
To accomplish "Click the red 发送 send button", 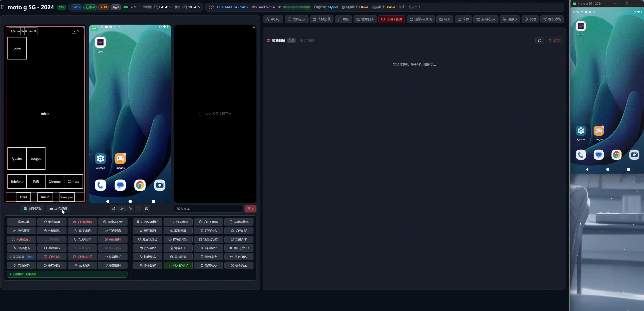I will click(x=250, y=209).
